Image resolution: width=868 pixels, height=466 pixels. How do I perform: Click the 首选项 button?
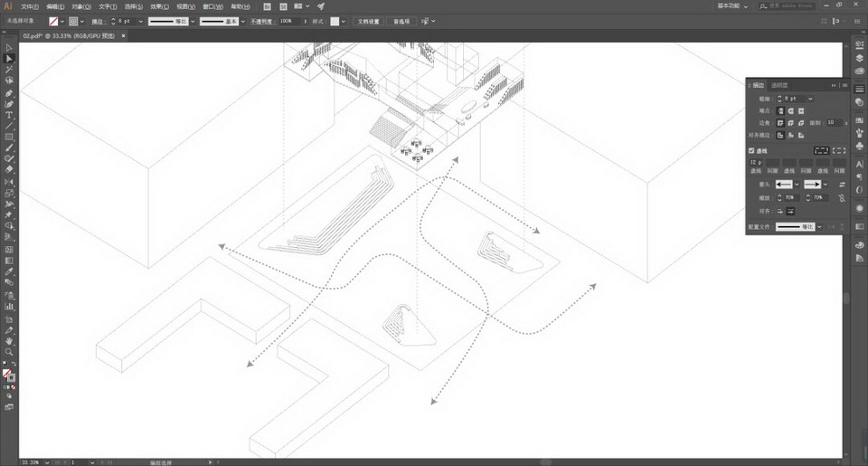401,20
